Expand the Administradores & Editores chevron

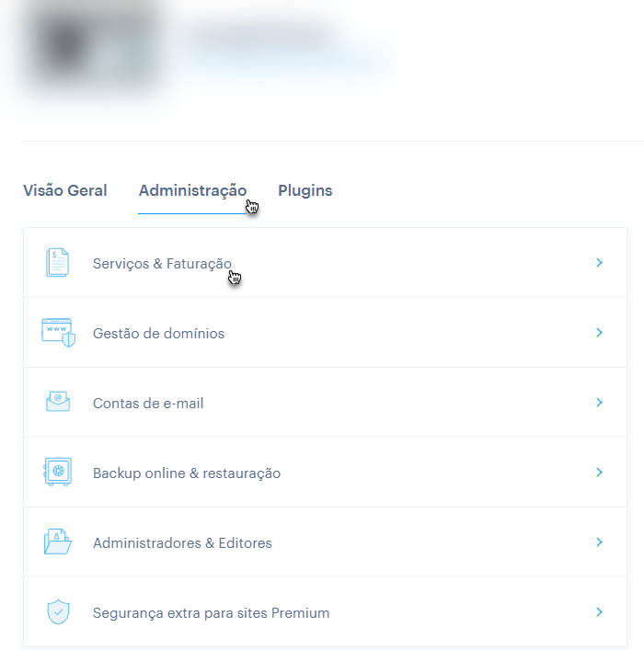[x=599, y=542]
